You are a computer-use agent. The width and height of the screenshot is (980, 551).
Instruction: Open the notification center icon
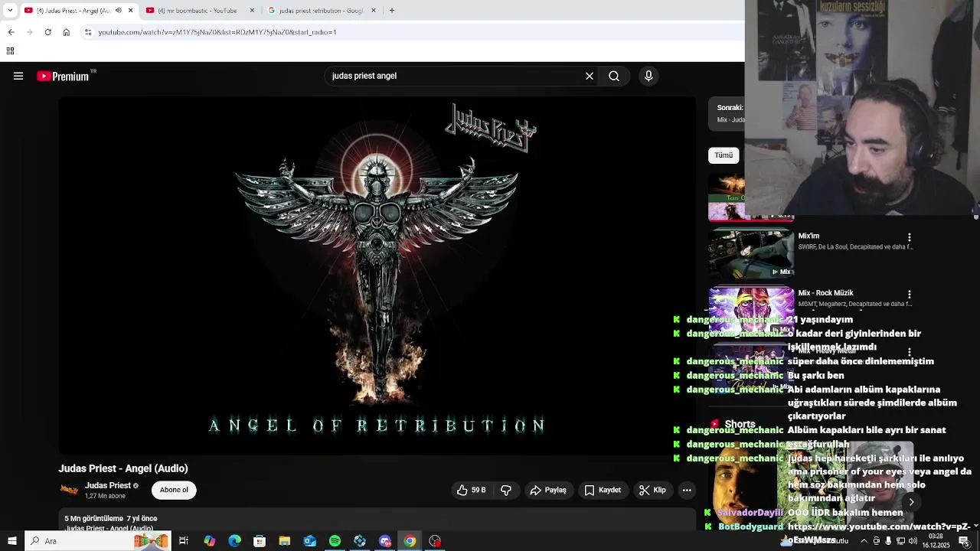[x=964, y=541]
